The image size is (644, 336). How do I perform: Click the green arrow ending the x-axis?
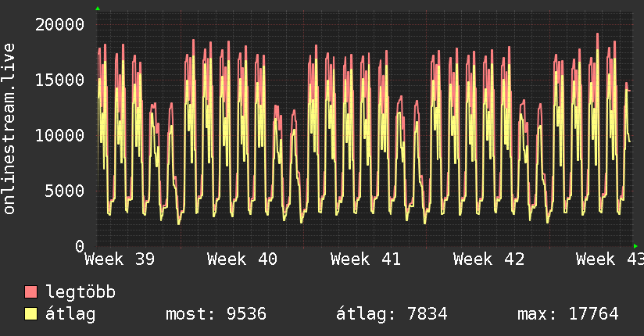(x=635, y=246)
